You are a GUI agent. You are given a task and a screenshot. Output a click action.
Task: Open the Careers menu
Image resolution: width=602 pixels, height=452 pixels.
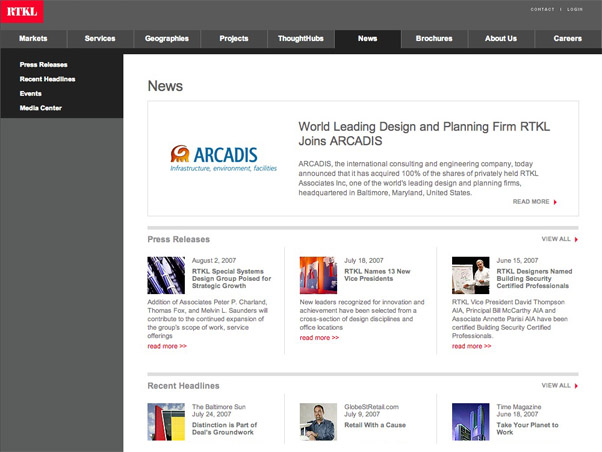point(567,39)
